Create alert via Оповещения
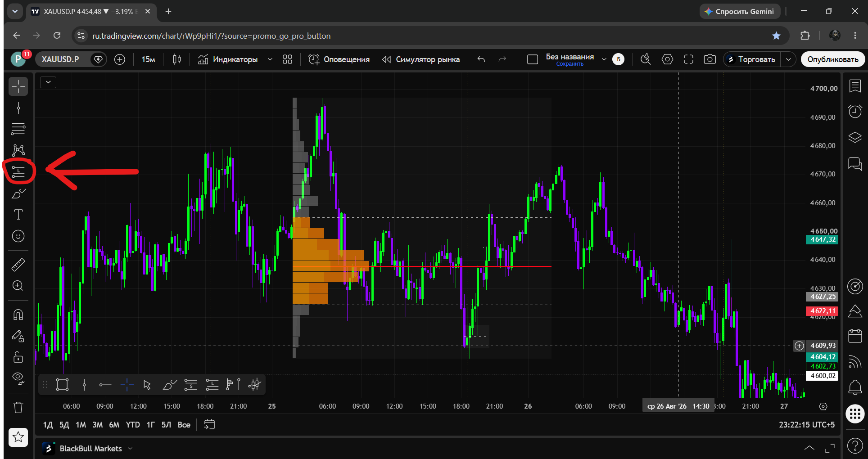Image resolution: width=868 pixels, height=459 pixels. pyautogui.click(x=339, y=59)
